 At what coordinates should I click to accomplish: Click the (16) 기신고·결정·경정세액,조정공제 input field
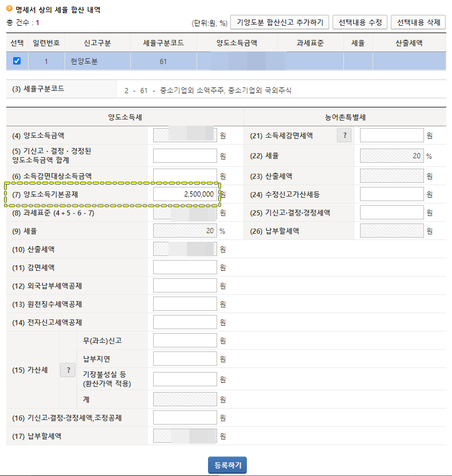coord(185,417)
